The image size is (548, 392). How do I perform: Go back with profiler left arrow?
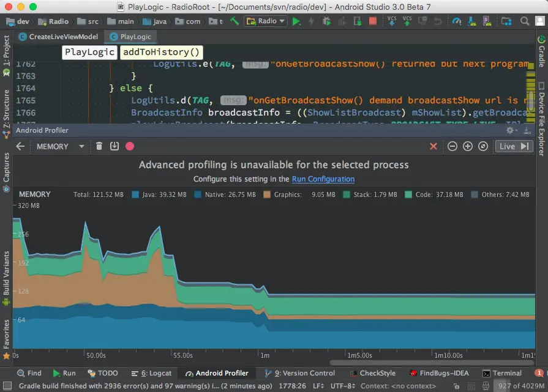20,146
